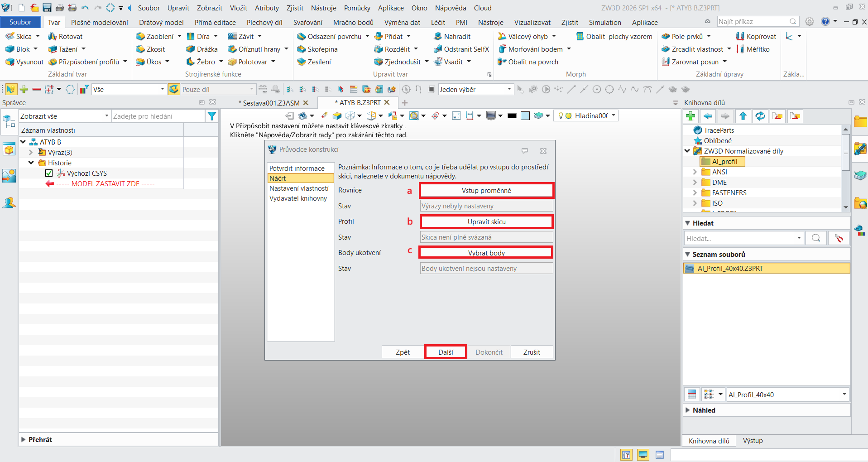This screenshot has height=462, width=868.
Task: Open the Al_Profil_40x40 dropdown at bottom
Action: pos(787,395)
